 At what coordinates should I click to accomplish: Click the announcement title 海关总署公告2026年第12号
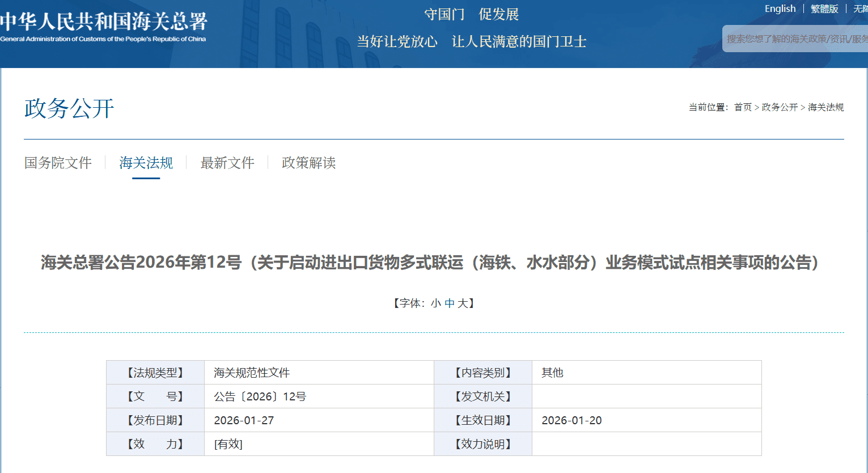tap(430, 263)
